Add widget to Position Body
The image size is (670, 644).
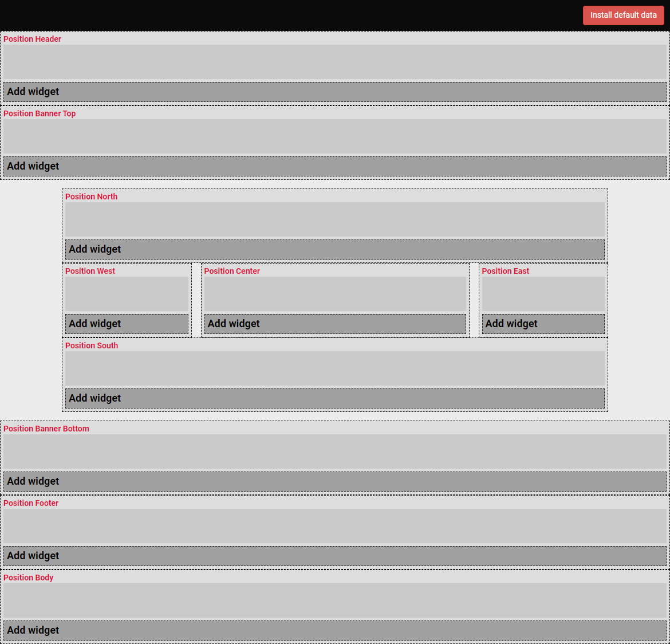(335, 630)
